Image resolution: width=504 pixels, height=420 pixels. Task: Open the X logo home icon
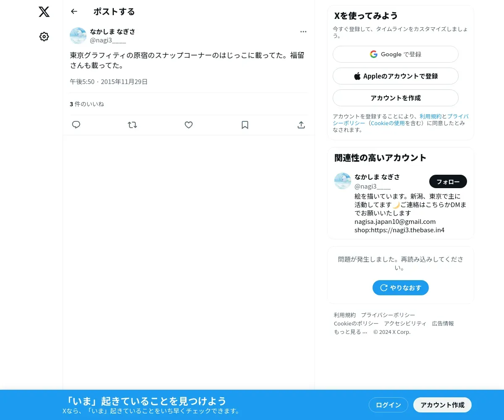coord(44,12)
